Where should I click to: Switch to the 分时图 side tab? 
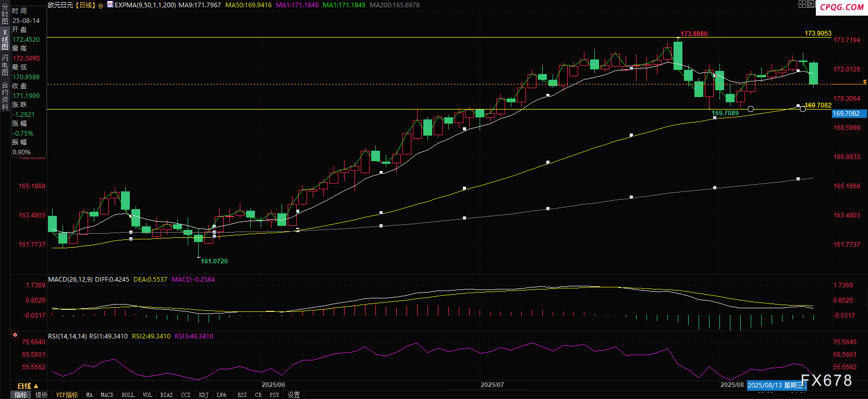(5, 15)
